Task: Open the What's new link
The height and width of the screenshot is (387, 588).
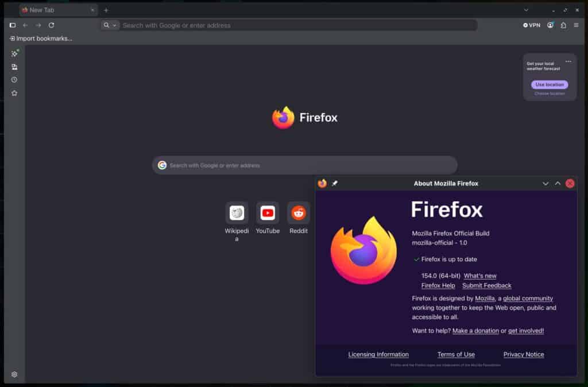Action: tap(480, 276)
